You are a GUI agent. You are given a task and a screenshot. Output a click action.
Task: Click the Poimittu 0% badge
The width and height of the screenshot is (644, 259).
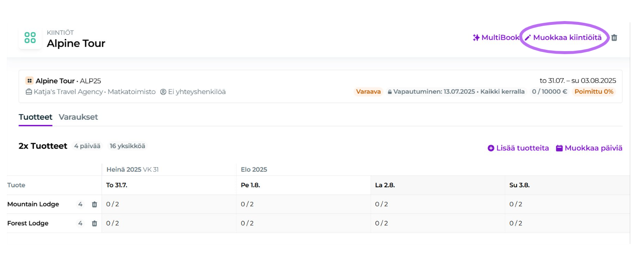pos(593,92)
